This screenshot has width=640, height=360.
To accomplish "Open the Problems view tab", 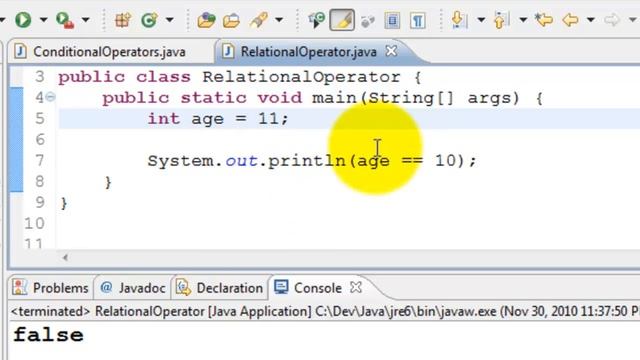I will pyautogui.click(x=60, y=288).
